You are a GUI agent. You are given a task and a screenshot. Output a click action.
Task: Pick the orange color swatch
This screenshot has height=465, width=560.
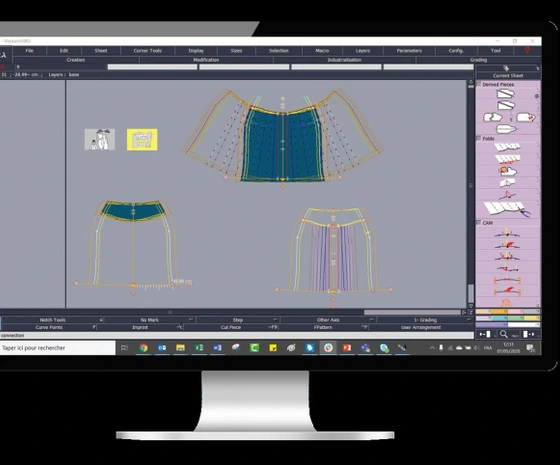[x=500, y=311]
